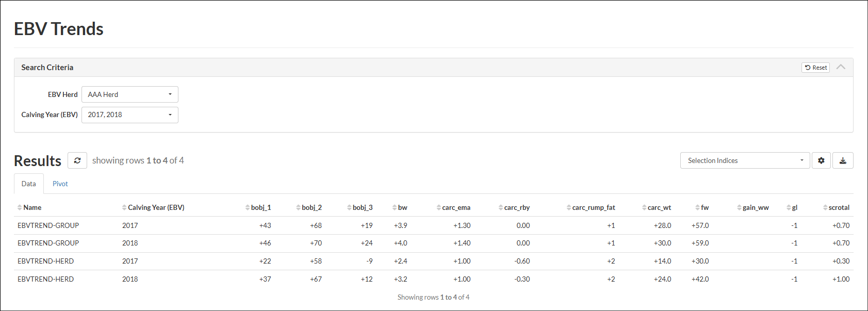Switch to the Pivot tab
The image size is (868, 311).
tap(60, 184)
